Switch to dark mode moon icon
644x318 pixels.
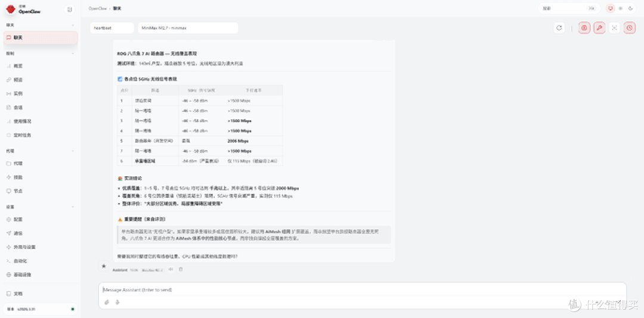click(x=630, y=8)
